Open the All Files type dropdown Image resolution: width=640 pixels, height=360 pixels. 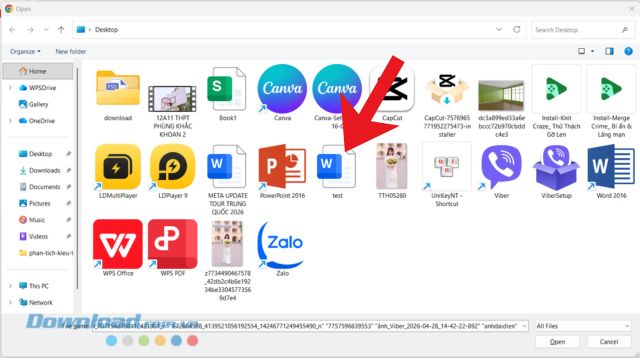click(583, 326)
